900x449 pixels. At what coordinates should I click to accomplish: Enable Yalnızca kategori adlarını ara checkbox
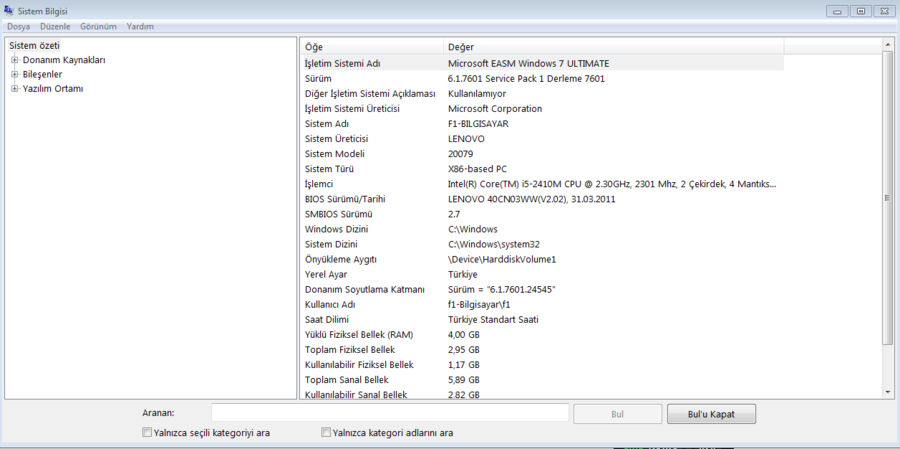326,432
